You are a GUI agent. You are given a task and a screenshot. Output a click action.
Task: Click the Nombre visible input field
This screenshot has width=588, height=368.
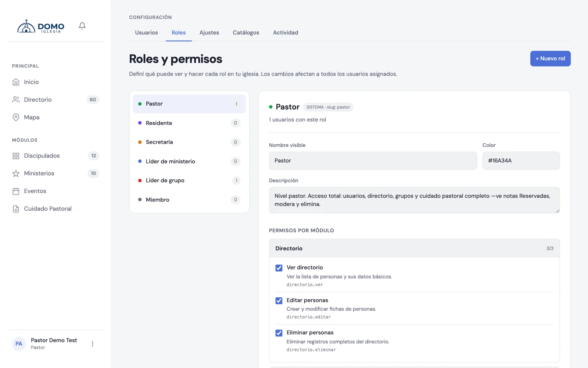click(373, 161)
